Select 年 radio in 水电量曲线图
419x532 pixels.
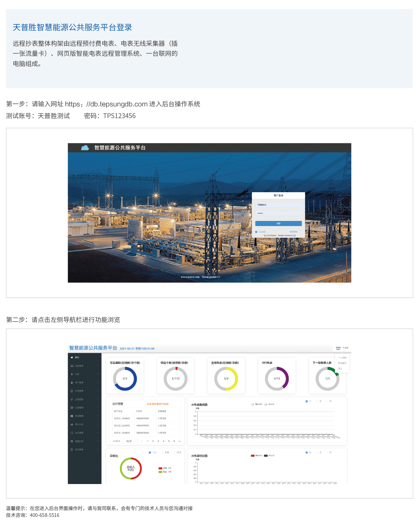click(327, 401)
